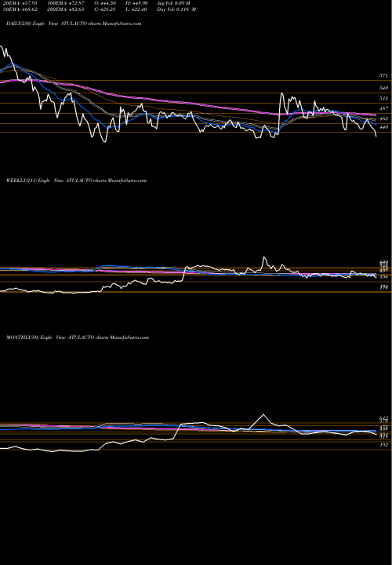Click the Avg Vol: 0.09 M text
Screen dimensions: 392x565
tap(173, 3)
